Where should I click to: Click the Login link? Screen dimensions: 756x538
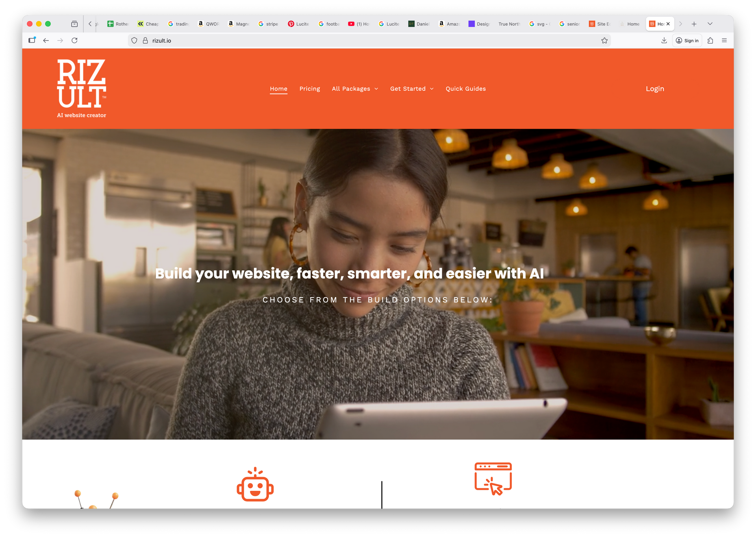[x=655, y=89]
